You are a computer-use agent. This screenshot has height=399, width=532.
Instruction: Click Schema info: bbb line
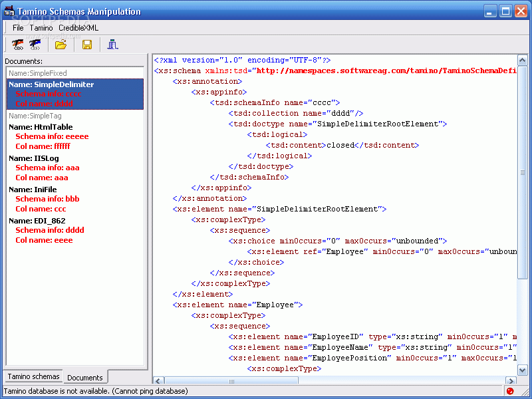(x=47, y=199)
